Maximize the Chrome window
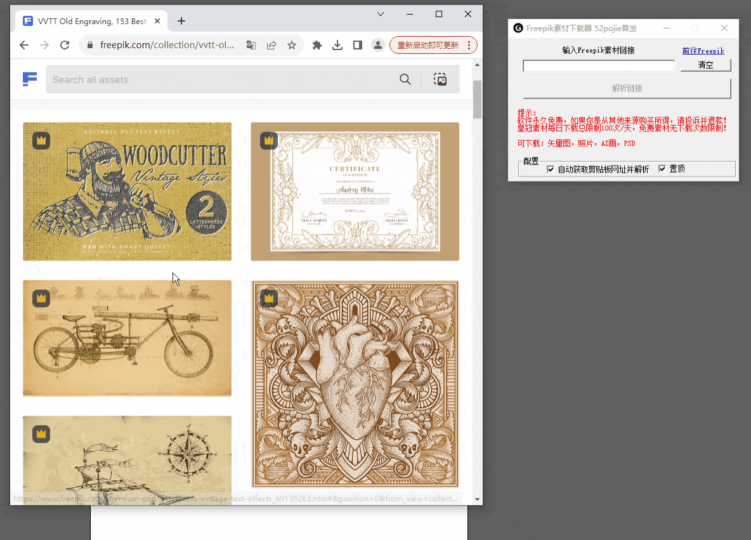The image size is (751, 540). point(439,14)
